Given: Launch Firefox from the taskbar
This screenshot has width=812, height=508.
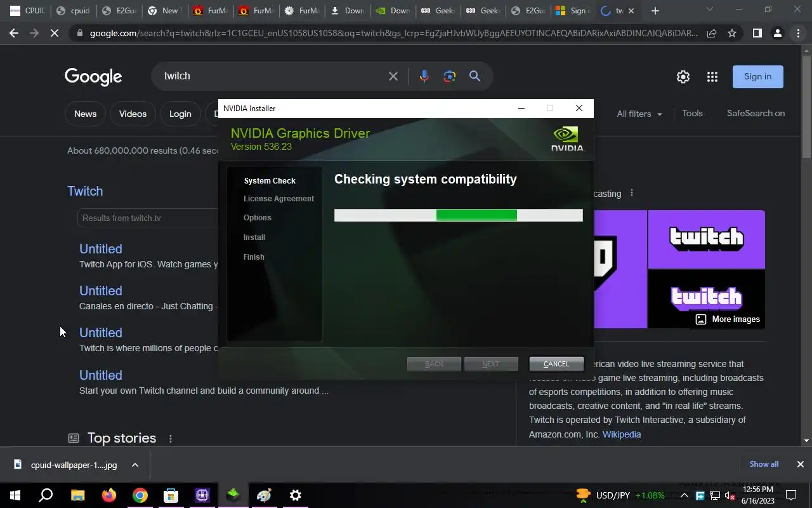Looking at the screenshot, I should [109, 495].
